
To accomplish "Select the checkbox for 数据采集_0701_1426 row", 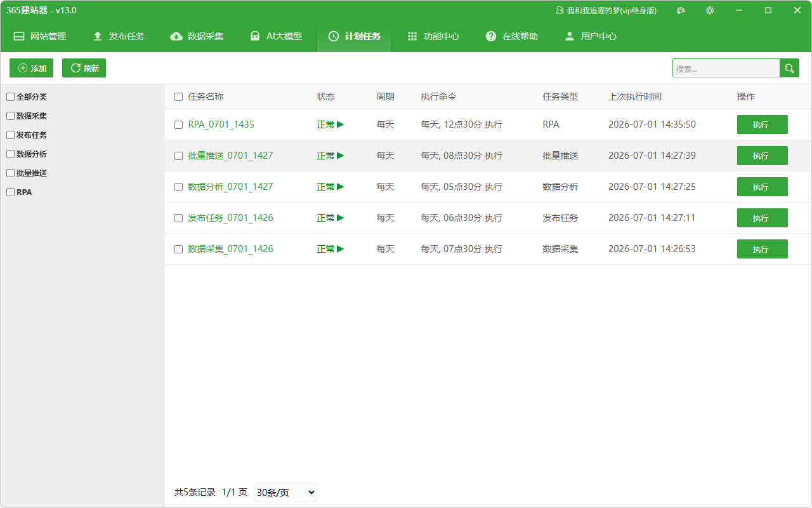I will [178, 250].
